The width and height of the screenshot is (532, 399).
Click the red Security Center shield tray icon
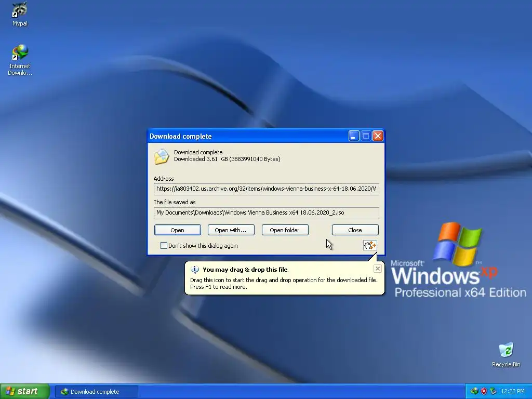484,391
